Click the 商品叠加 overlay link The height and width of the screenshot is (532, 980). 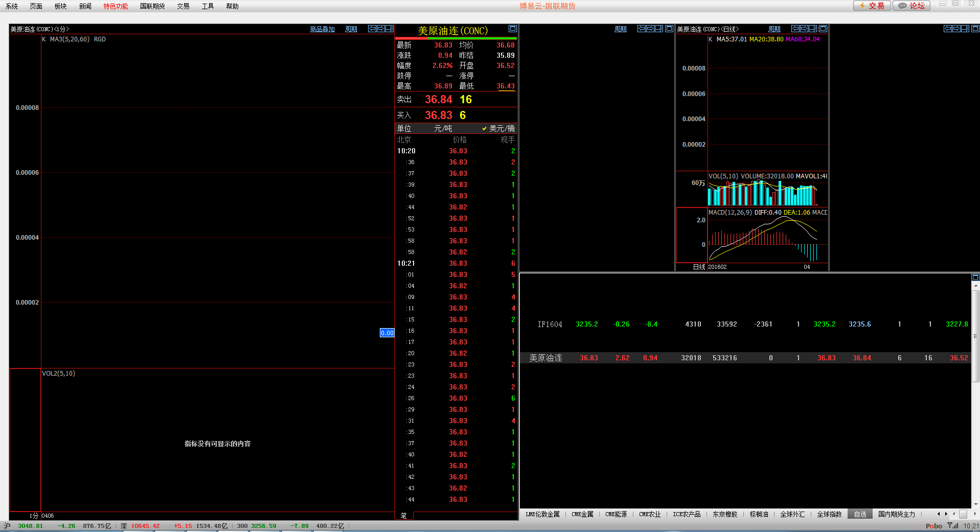point(322,29)
